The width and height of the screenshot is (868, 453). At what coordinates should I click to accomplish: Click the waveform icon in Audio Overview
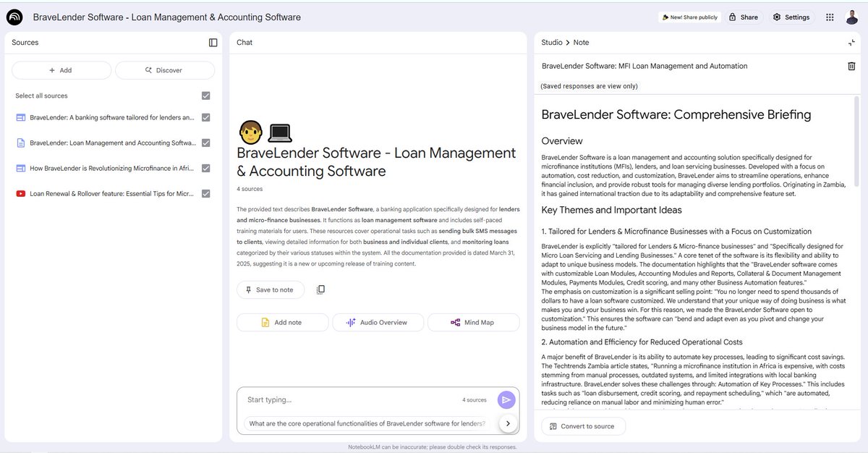click(x=351, y=322)
